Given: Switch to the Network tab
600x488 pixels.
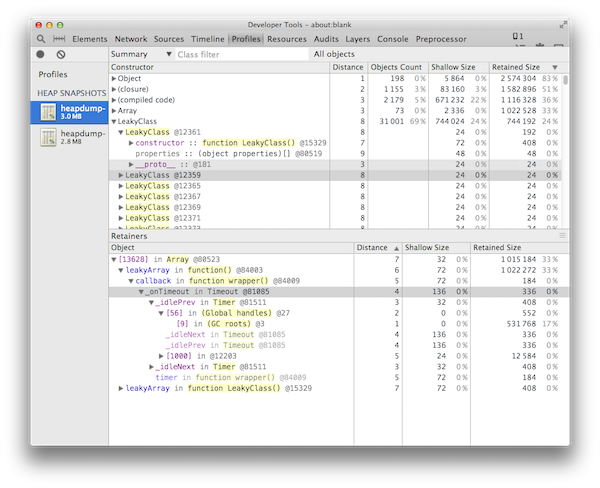Looking at the screenshot, I should pos(130,39).
